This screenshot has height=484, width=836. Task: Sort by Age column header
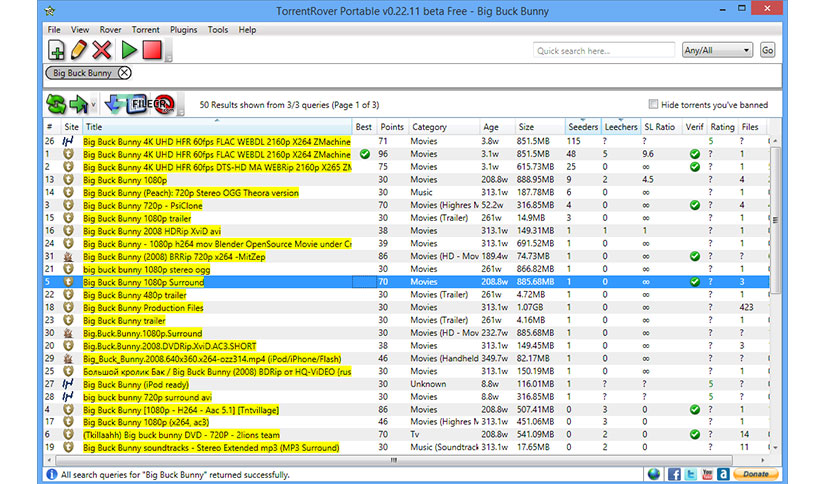pos(497,127)
